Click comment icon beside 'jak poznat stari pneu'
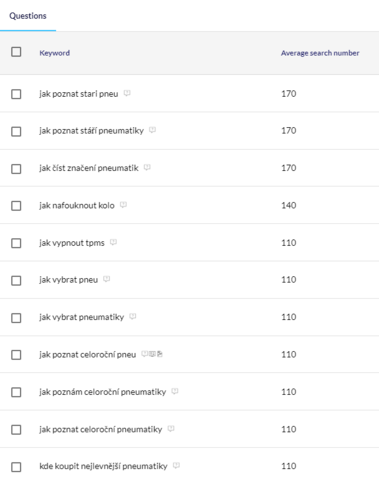379x484 pixels. pyautogui.click(x=127, y=93)
